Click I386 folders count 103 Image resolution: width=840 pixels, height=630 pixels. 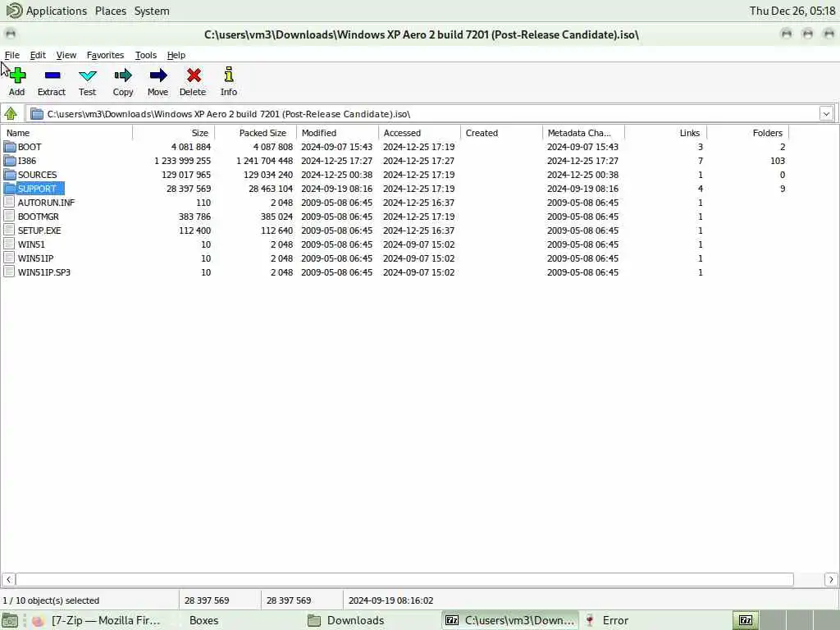778,161
